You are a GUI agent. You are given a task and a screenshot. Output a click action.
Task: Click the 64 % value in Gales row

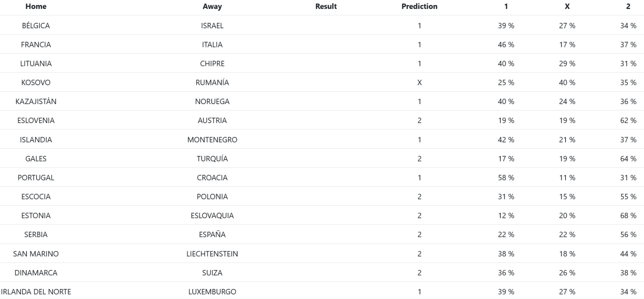click(628, 159)
